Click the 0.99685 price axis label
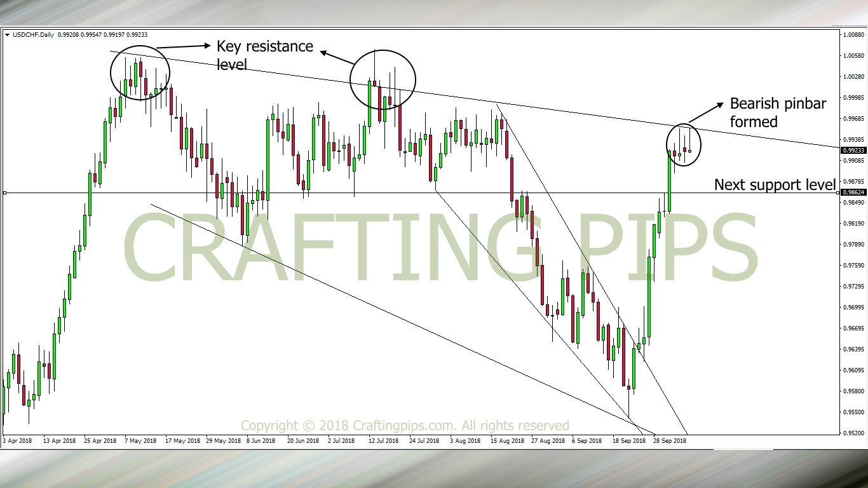The width and height of the screenshot is (868, 488). (x=853, y=119)
